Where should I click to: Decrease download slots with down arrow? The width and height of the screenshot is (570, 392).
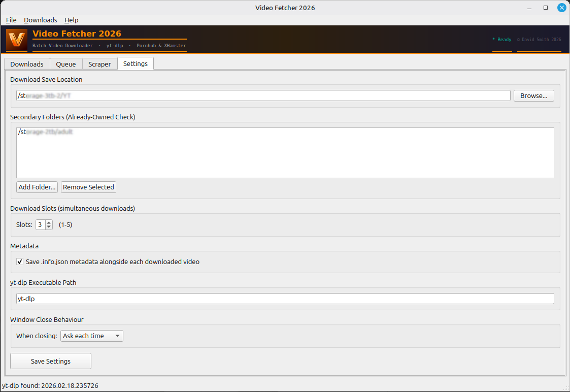click(x=49, y=227)
